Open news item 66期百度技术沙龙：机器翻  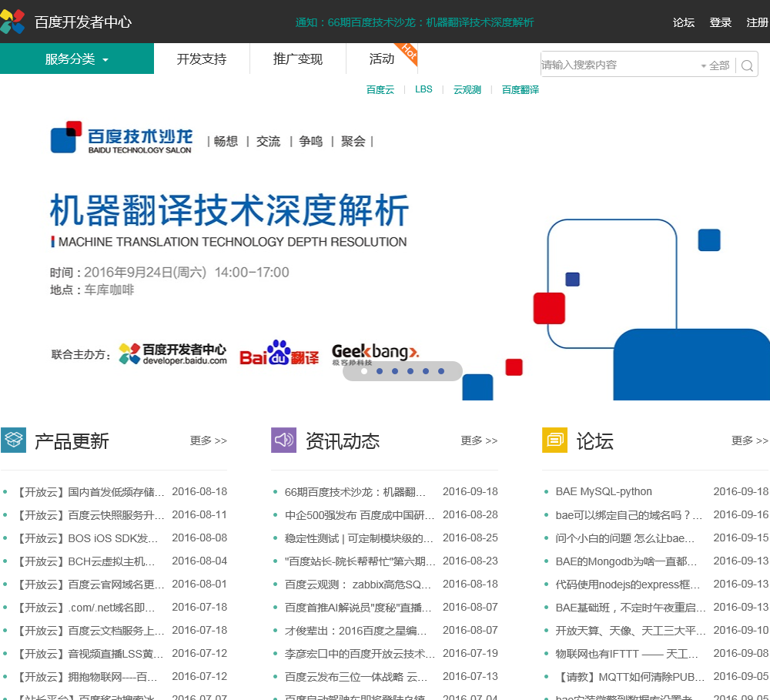click(355, 492)
